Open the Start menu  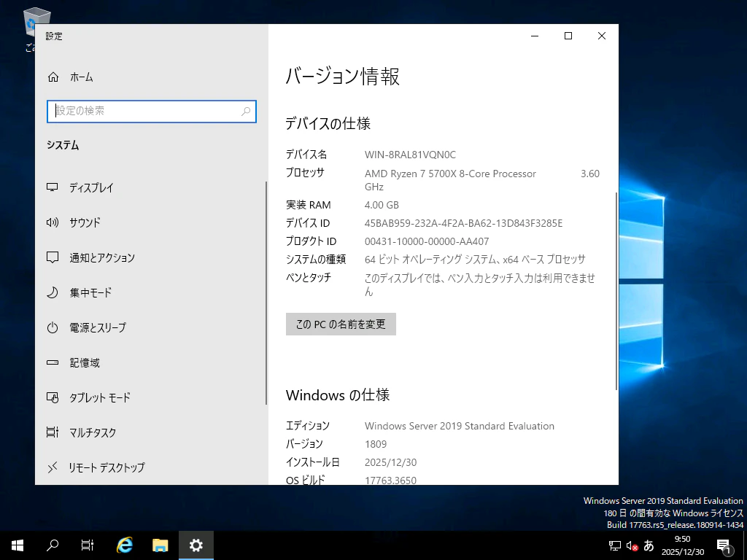tap(16, 545)
